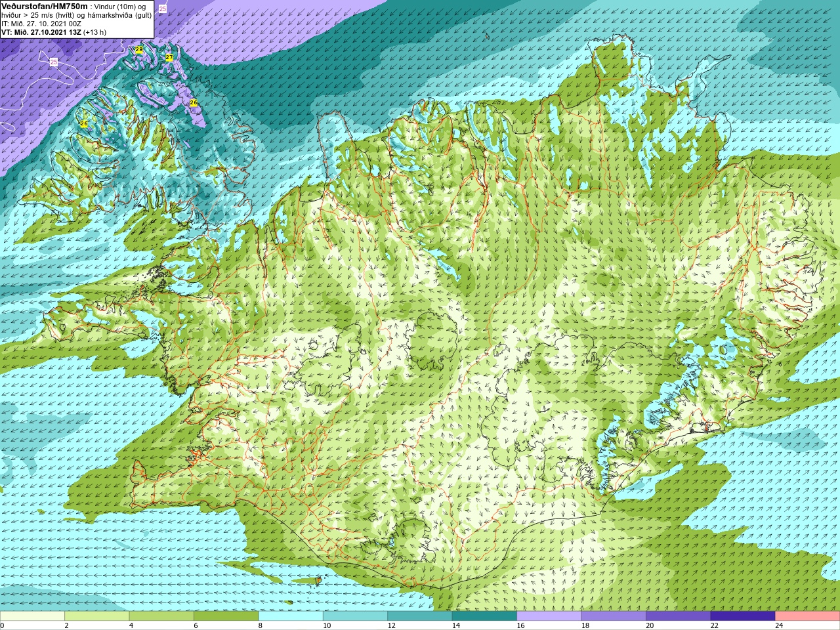The image size is (840, 630).
Task: Click the 'VT: Mið. 27.10.2021 13Z' valid time
Action: (x=41, y=32)
